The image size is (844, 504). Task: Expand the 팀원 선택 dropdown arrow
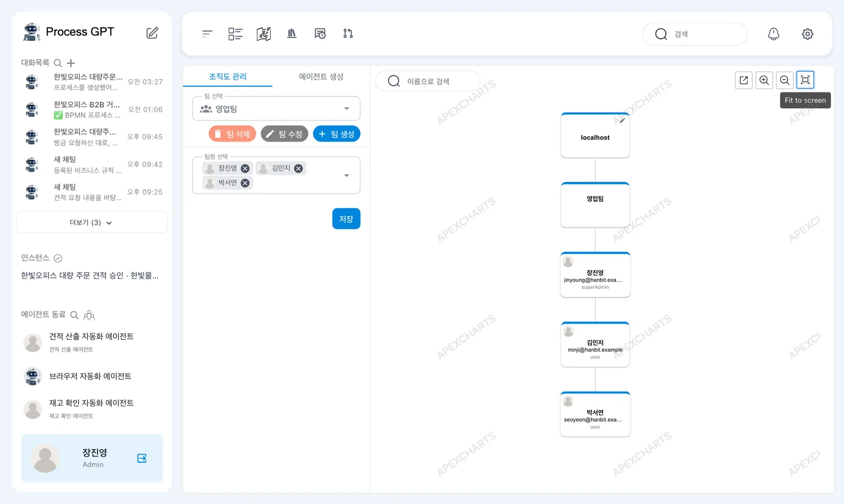[x=347, y=176]
